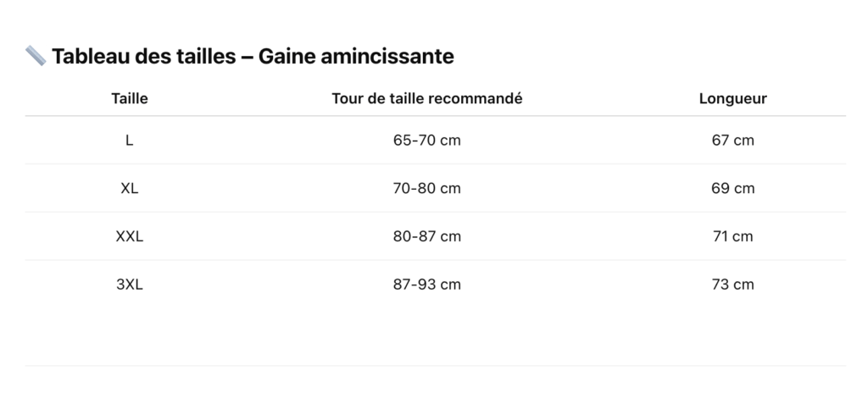Click the '70-80 cm' waist cell
Image resolution: width=868 pixels, height=409 pixels.
tap(427, 188)
